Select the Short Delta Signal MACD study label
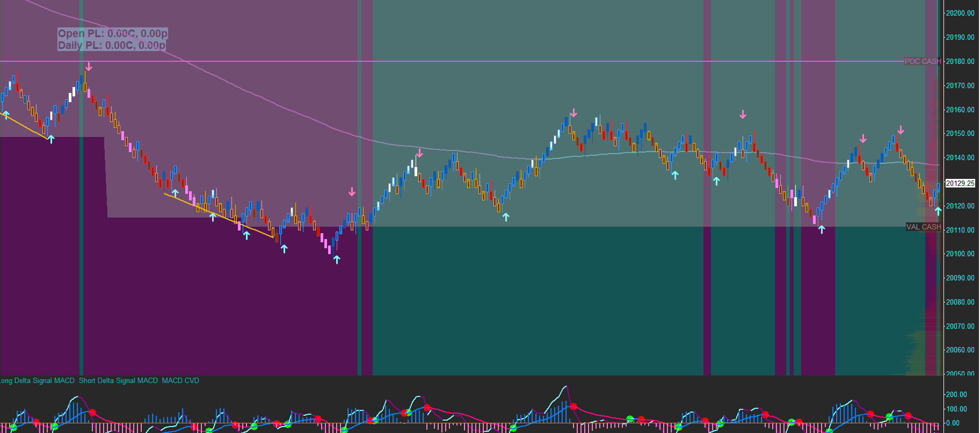 (x=118, y=381)
